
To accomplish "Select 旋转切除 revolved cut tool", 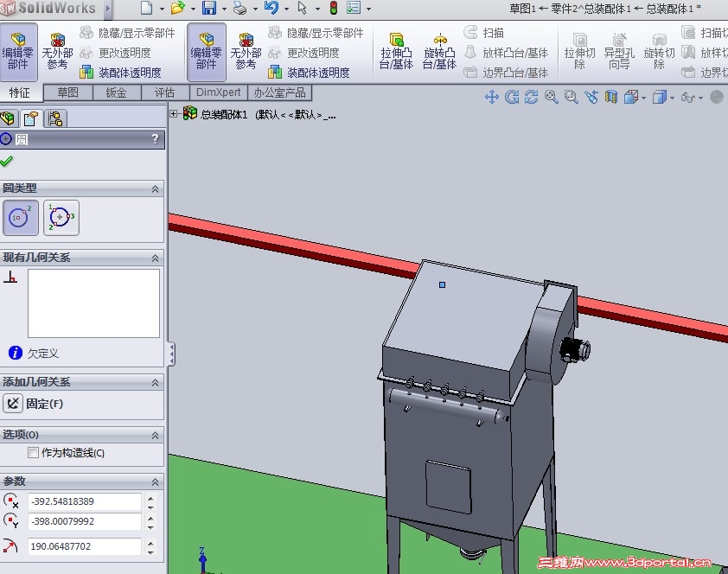I will (659, 52).
